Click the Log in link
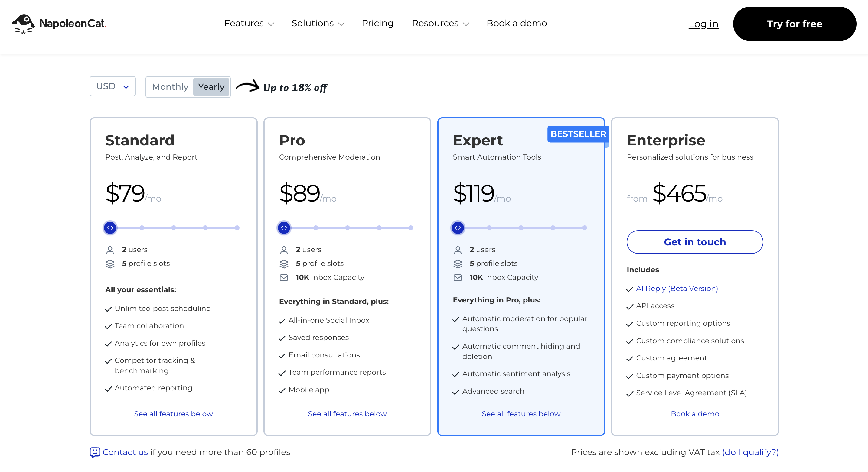 point(703,24)
